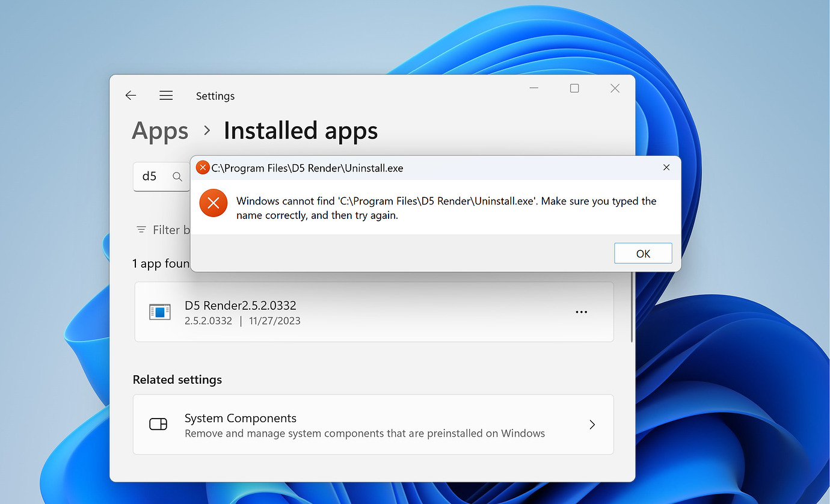The width and height of the screenshot is (830, 504).
Task: Click the Settings list scrollbar
Action: pyautogui.click(x=632, y=307)
